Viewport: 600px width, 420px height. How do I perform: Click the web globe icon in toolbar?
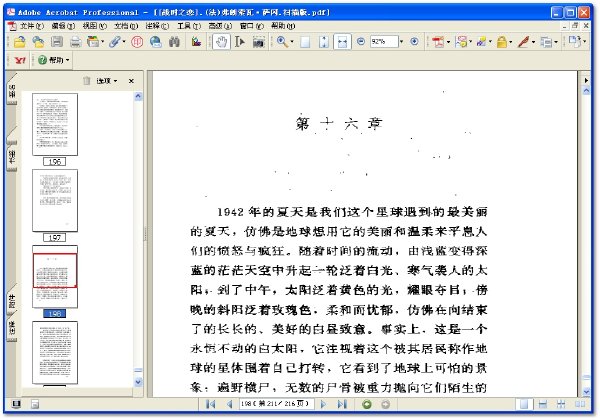[155, 42]
